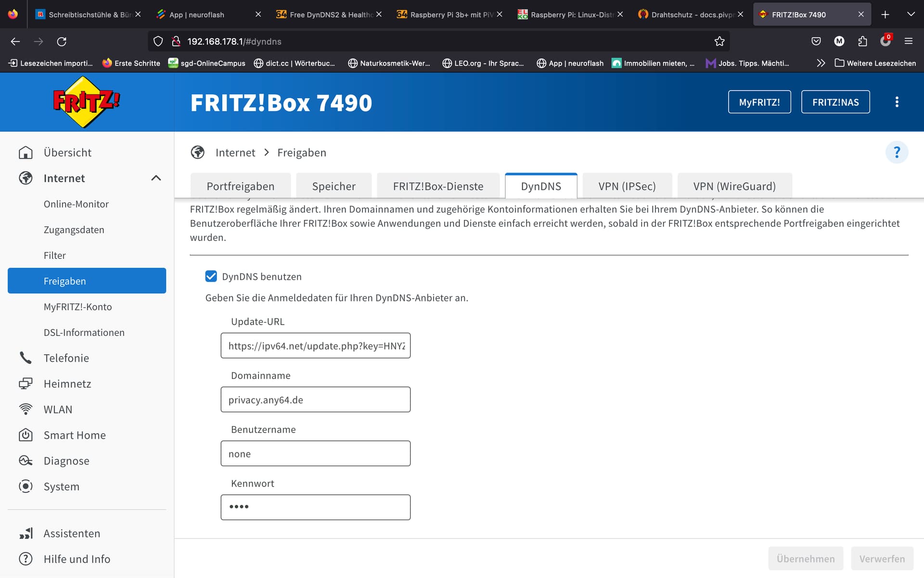Open sgd-OnlineCampus bookmark

pyautogui.click(x=206, y=63)
